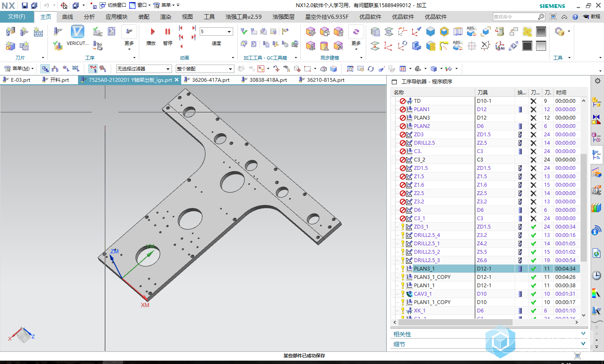Open the 菜单(M) dropdown
Viewport: 604px width, 364px height.
coord(19,69)
